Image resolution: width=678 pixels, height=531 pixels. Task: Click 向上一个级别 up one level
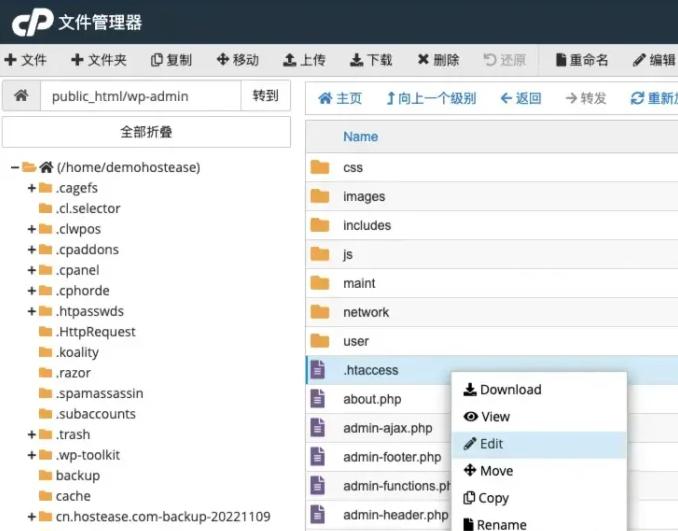[431, 99]
